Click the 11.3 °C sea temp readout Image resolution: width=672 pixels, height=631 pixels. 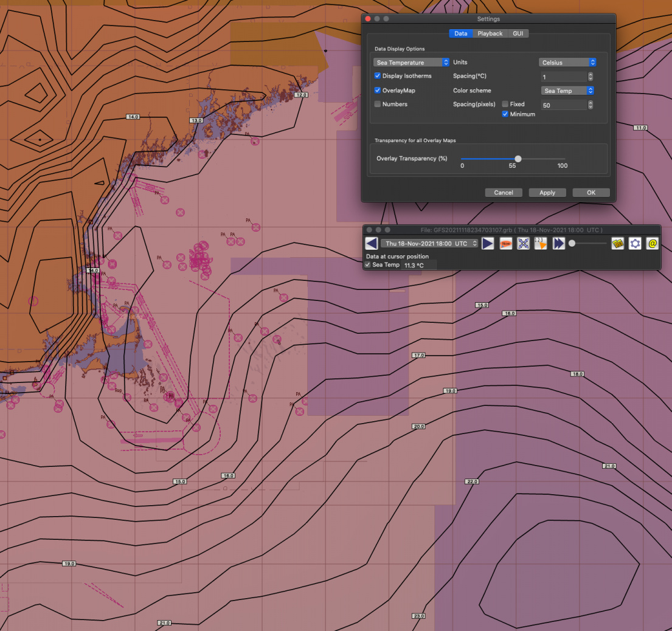coord(414,265)
